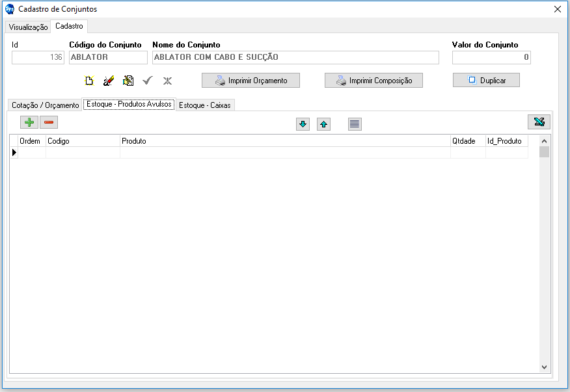Export the grid with the Excel icon
Viewport: 570px width, 392px height.
[x=539, y=122]
